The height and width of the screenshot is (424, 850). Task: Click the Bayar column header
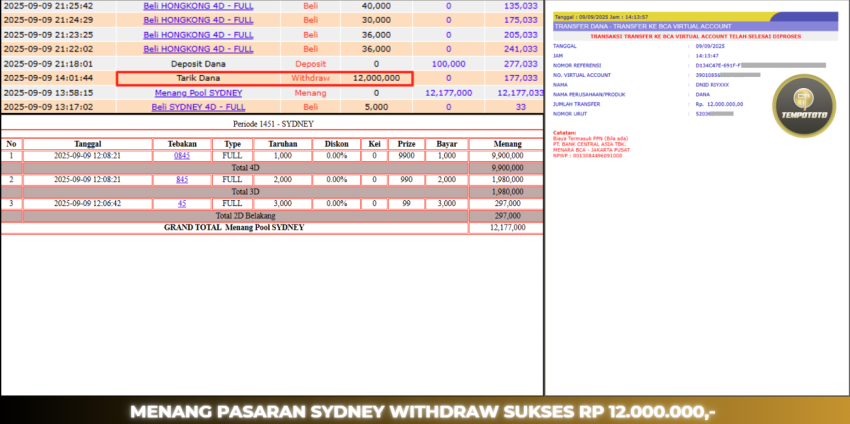click(x=447, y=144)
